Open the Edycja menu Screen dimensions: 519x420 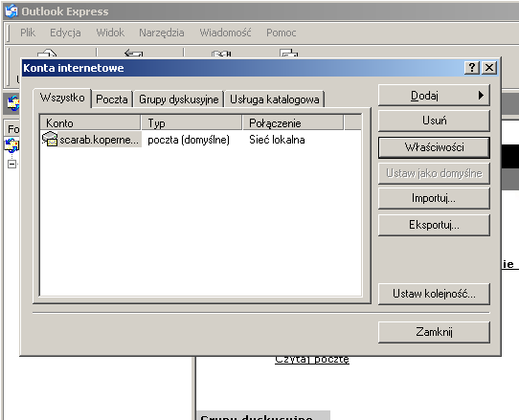[65, 33]
